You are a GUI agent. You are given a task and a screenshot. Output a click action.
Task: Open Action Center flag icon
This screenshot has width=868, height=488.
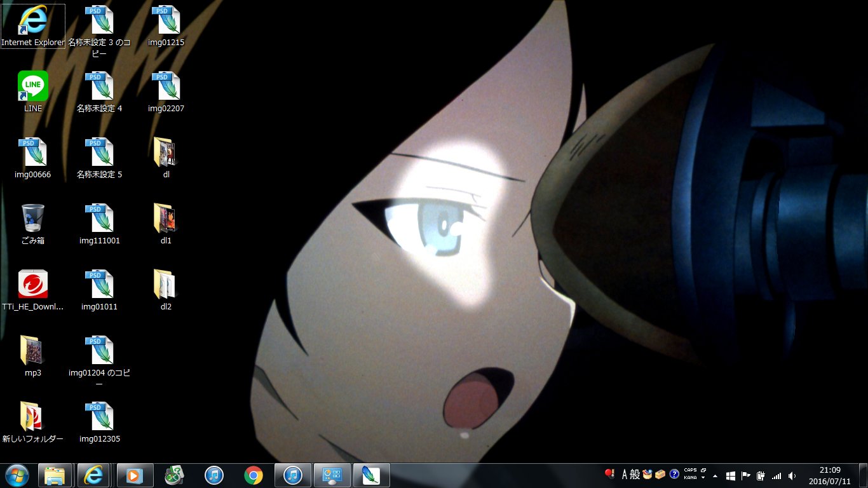(746, 475)
